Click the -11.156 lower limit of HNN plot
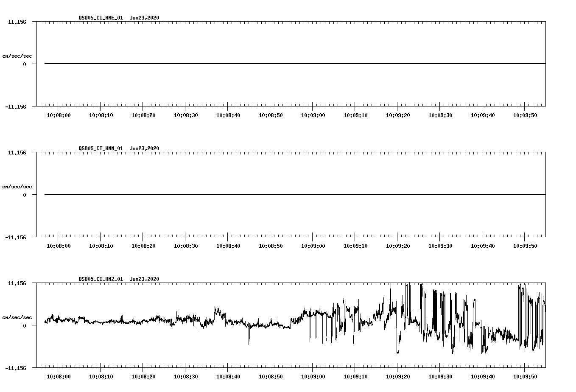 [15, 238]
